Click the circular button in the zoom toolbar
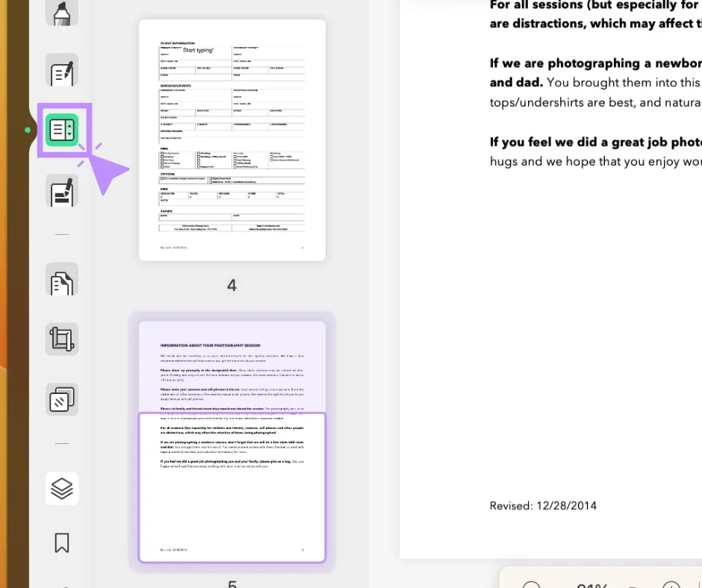702x588 pixels. [x=532, y=586]
